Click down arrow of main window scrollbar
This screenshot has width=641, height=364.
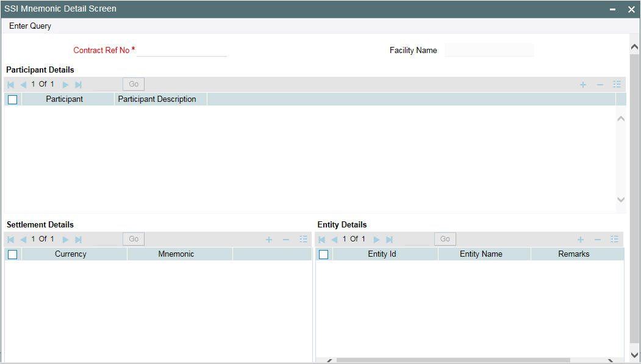[x=634, y=355]
